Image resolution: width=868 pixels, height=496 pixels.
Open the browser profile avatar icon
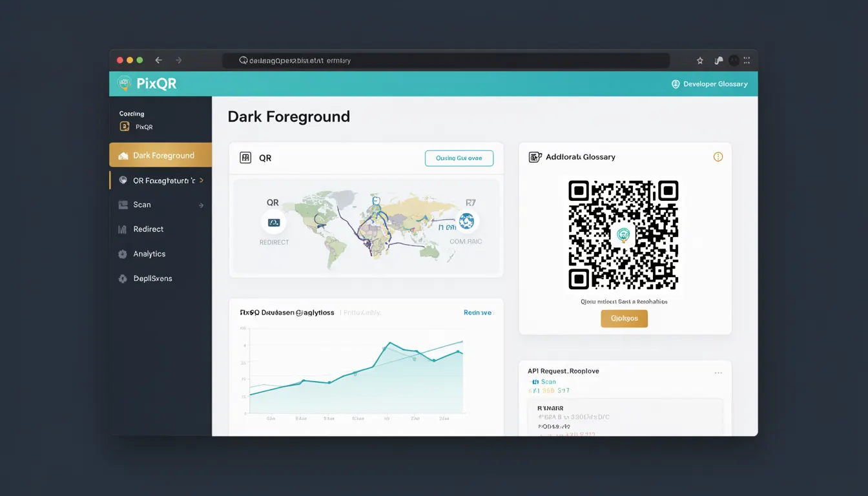click(734, 60)
